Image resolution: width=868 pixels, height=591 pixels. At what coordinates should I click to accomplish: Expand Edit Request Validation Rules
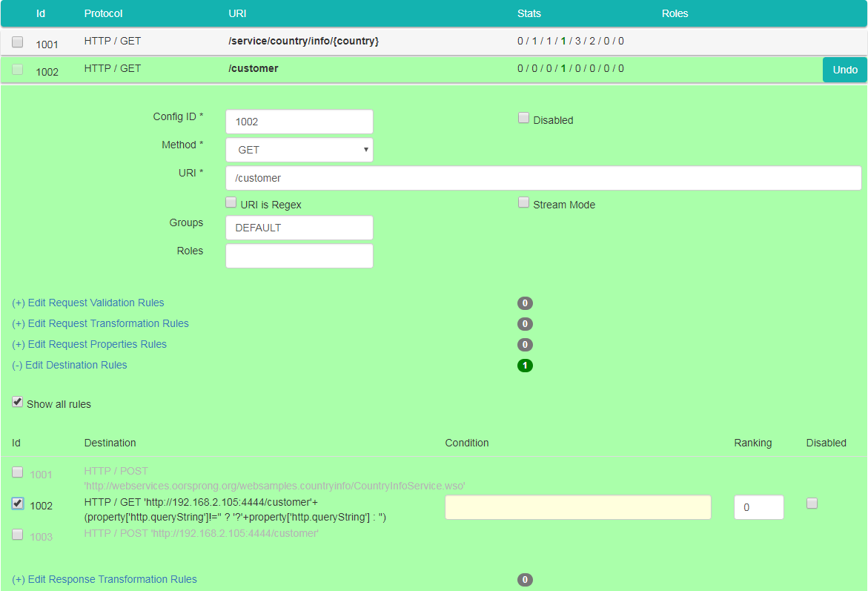[88, 303]
